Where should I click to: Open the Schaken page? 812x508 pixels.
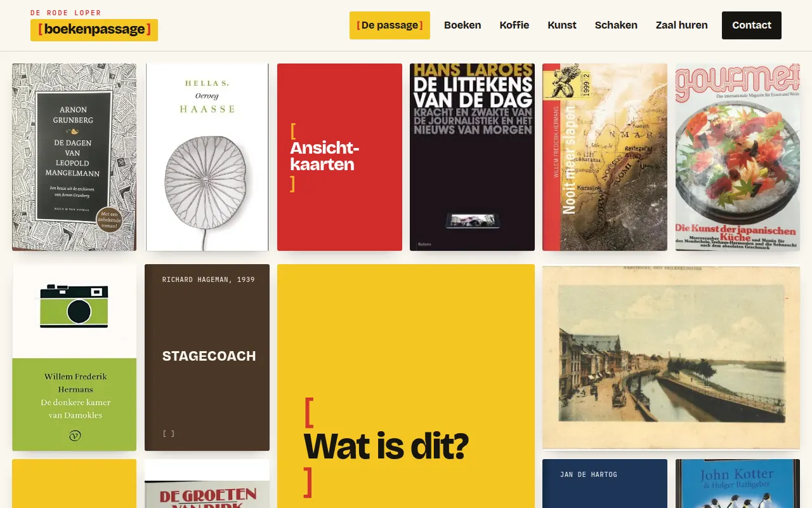[616, 25]
